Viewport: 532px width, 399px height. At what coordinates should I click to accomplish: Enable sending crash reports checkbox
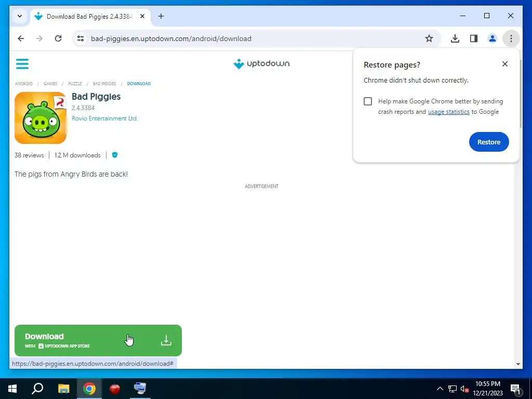point(368,101)
